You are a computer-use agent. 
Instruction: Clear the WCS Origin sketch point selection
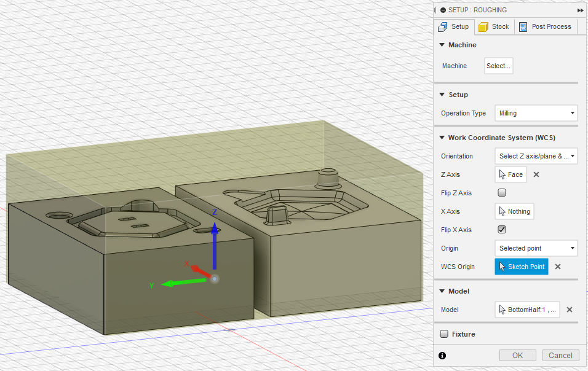(558, 267)
